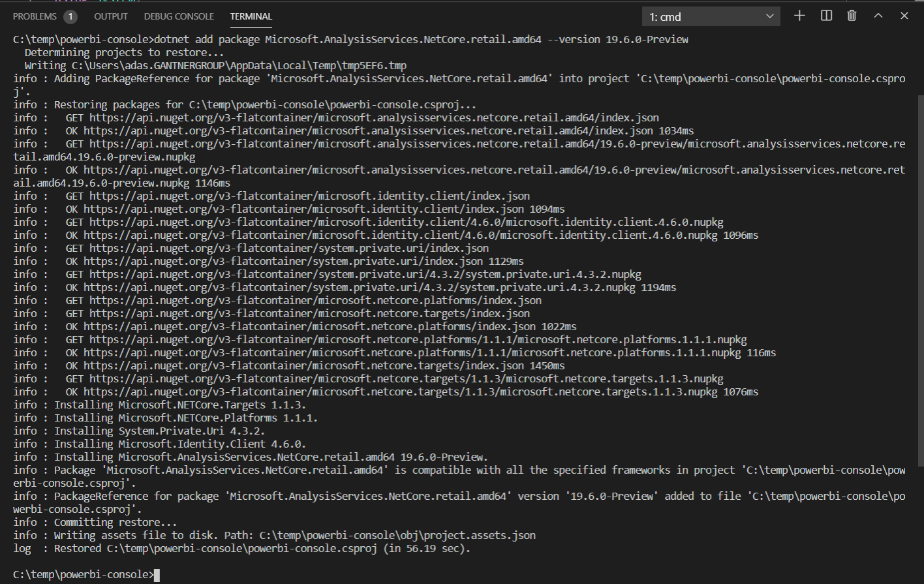Select the TERMINAL tab
Screen dimensions: 924x584
click(x=251, y=16)
